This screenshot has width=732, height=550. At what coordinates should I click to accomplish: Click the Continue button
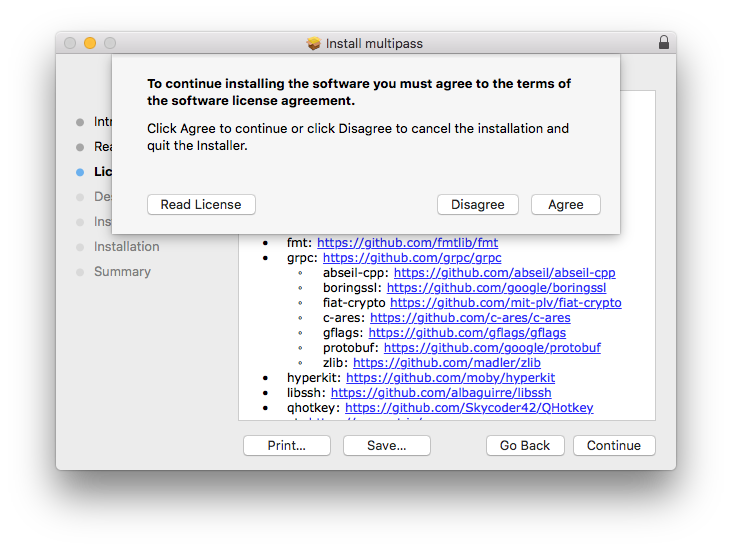click(614, 445)
